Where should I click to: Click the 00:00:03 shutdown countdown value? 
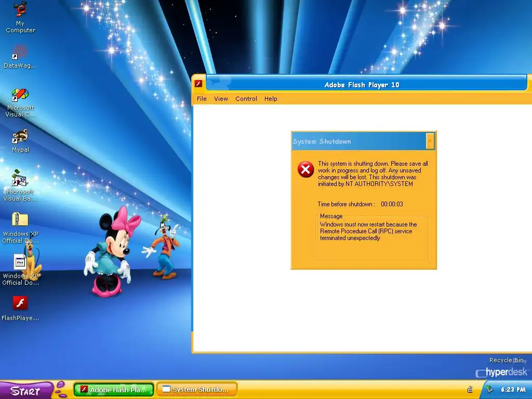coord(392,204)
